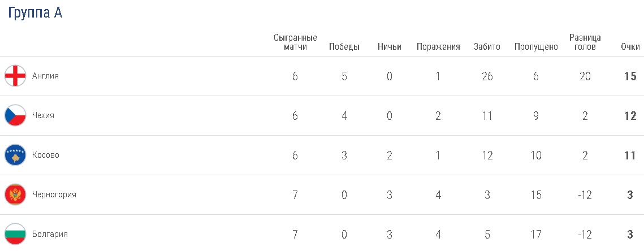Click the Montenegro flag icon
The height and width of the screenshot is (251, 644).
click(15, 194)
